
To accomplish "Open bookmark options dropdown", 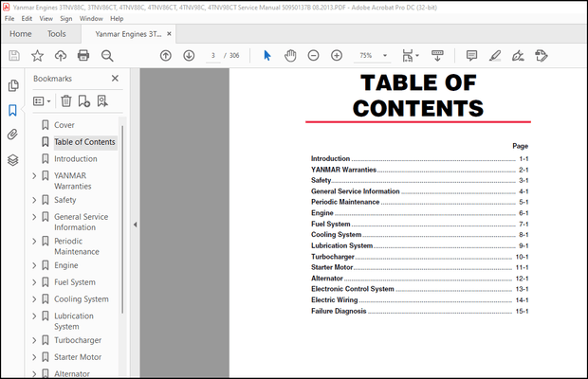I will (42, 101).
